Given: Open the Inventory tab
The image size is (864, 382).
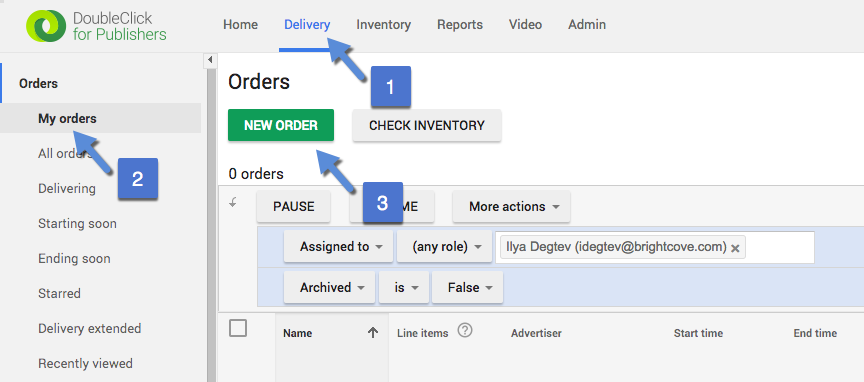Looking at the screenshot, I should [x=384, y=25].
